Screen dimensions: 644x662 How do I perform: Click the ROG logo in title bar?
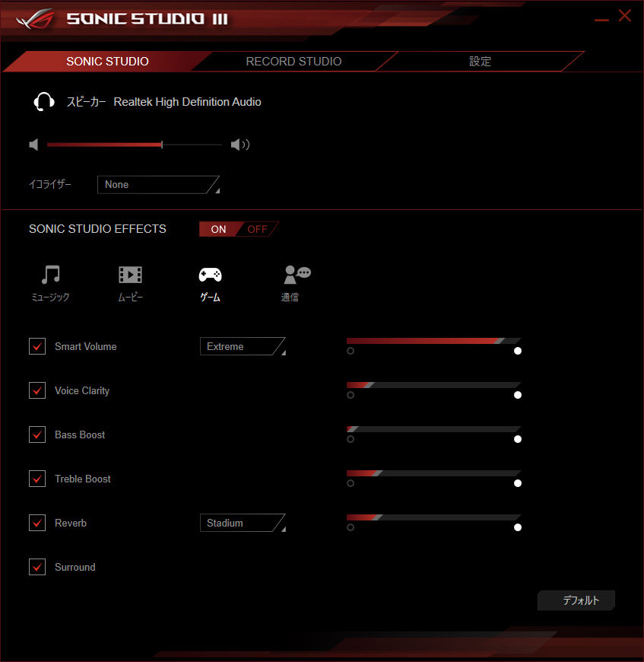point(35,18)
